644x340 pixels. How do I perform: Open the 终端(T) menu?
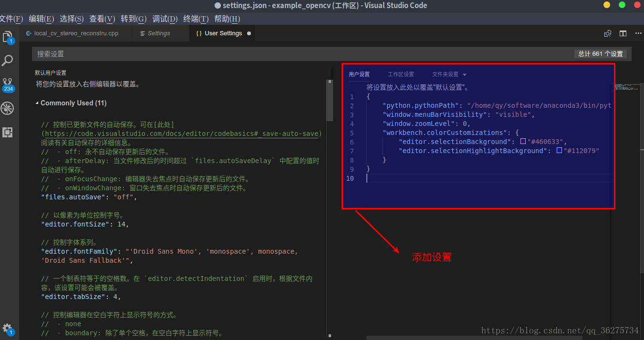click(196, 19)
